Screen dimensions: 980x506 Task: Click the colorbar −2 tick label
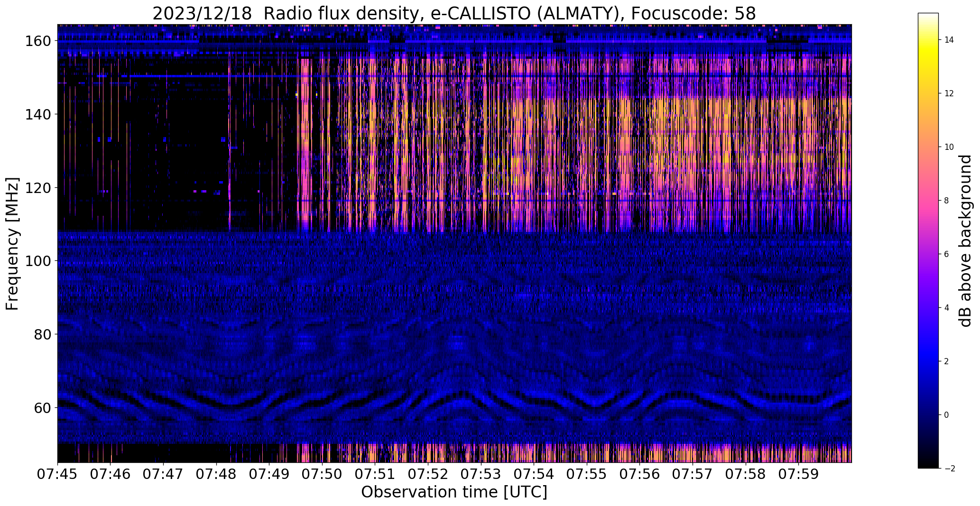[949, 469]
